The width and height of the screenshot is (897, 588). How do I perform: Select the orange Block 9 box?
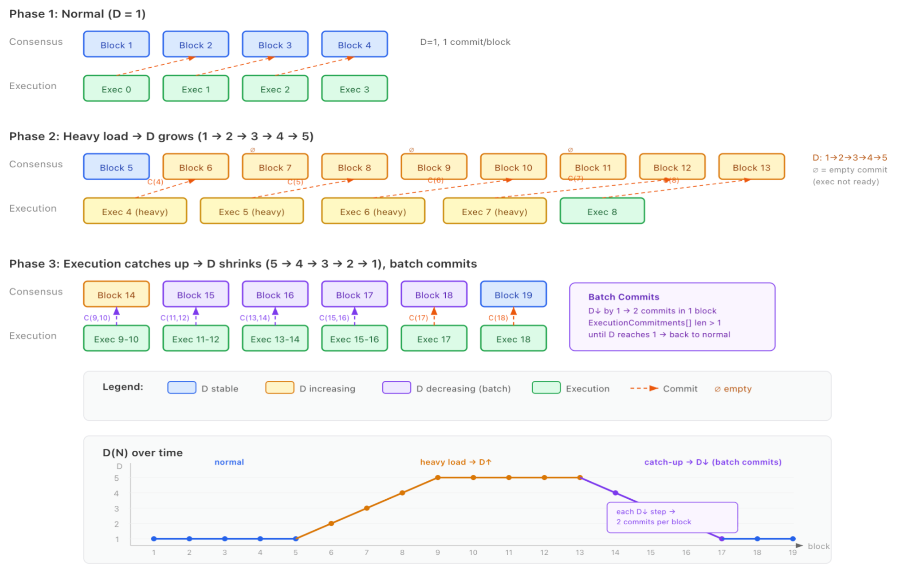[x=434, y=167]
